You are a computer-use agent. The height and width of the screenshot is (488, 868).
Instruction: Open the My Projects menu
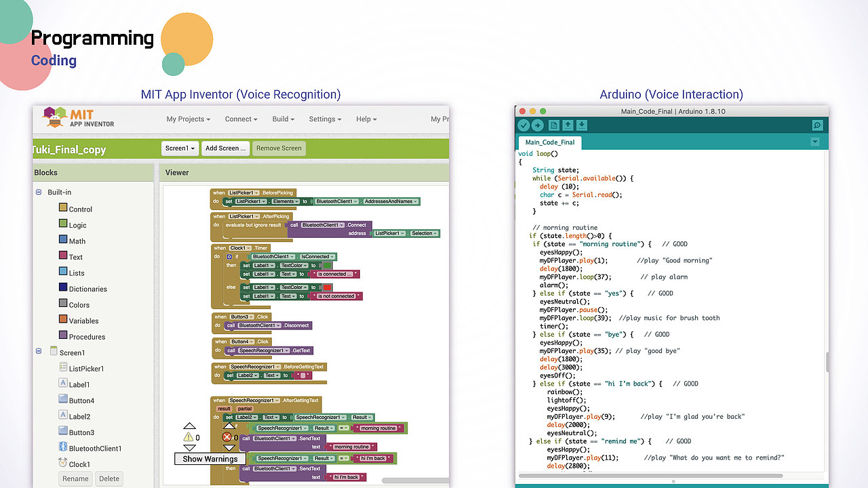point(189,119)
